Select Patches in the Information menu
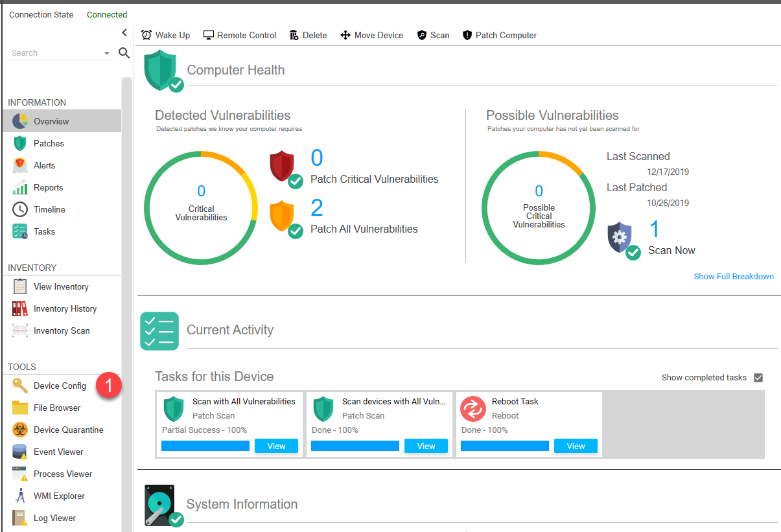 coord(49,143)
